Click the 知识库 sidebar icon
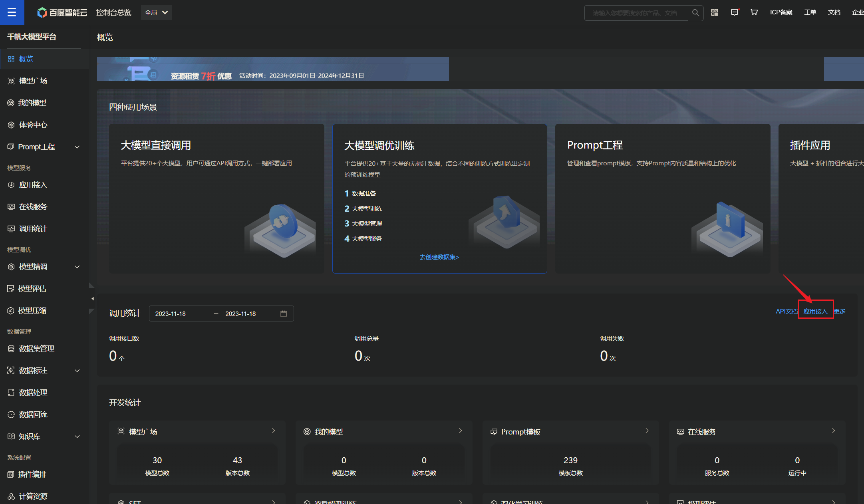The height and width of the screenshot is (504, 864). click(x=11, y=437)
